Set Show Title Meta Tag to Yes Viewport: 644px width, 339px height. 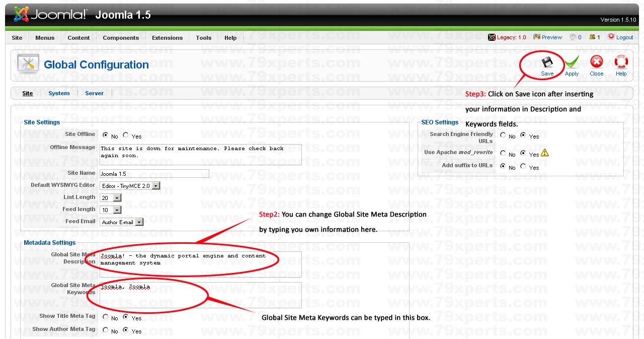pos(126,317)
